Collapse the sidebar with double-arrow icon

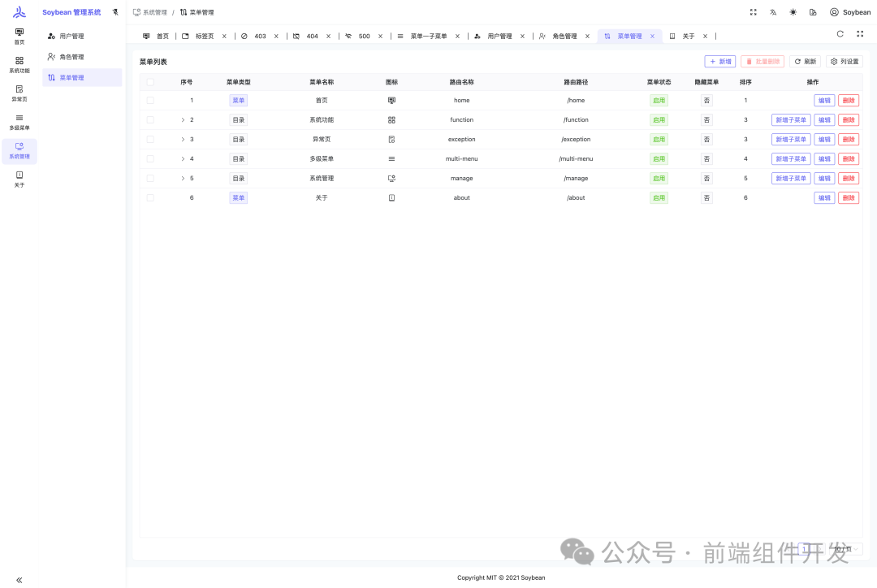[19, 580]
